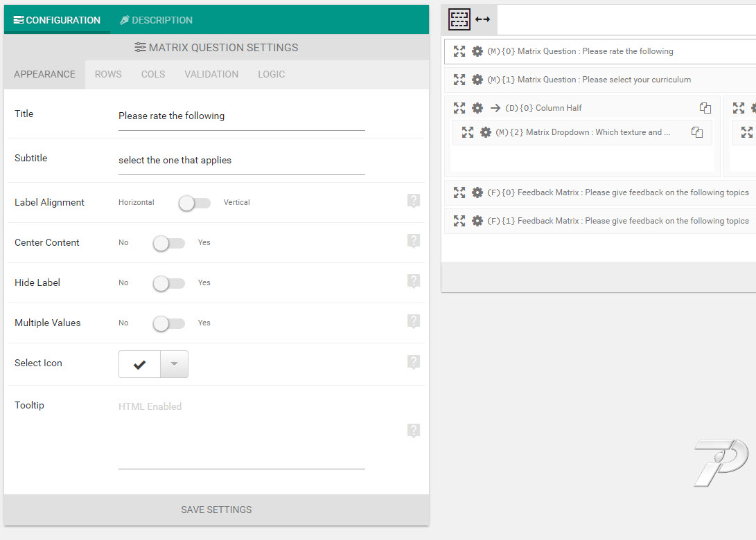Image resolution: width=756 pixels, height=540 pixels.
Task: Click help icon for Hide Label
Action: coord(414,281)
